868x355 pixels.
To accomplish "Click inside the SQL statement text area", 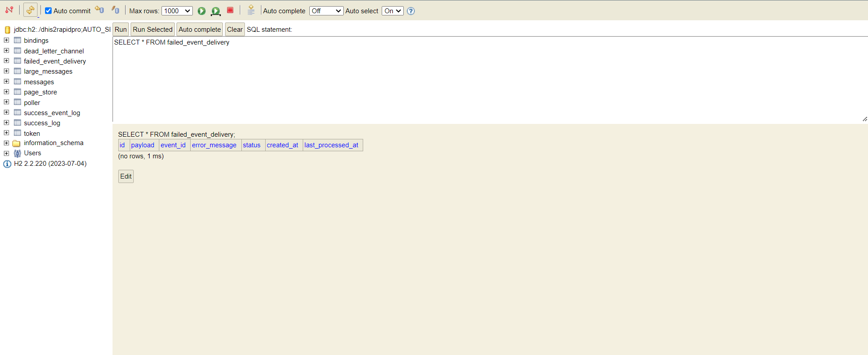I will [x=441, y=79].
